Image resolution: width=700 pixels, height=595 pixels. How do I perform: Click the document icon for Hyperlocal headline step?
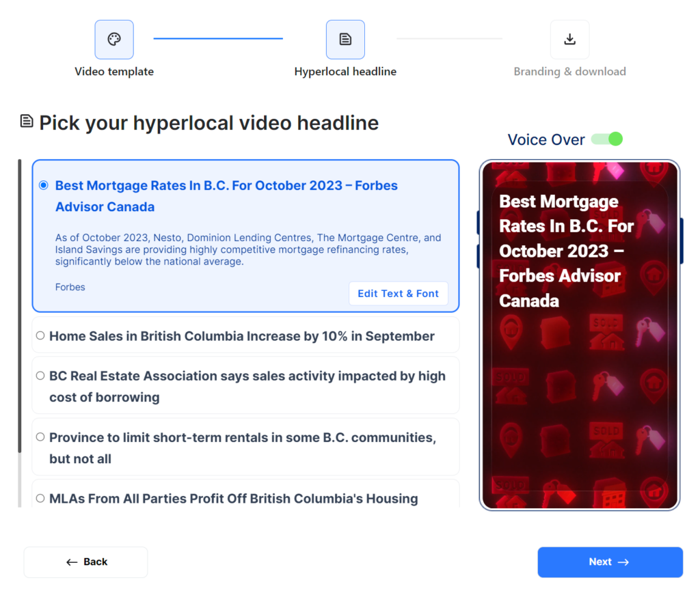click(345, 40)
